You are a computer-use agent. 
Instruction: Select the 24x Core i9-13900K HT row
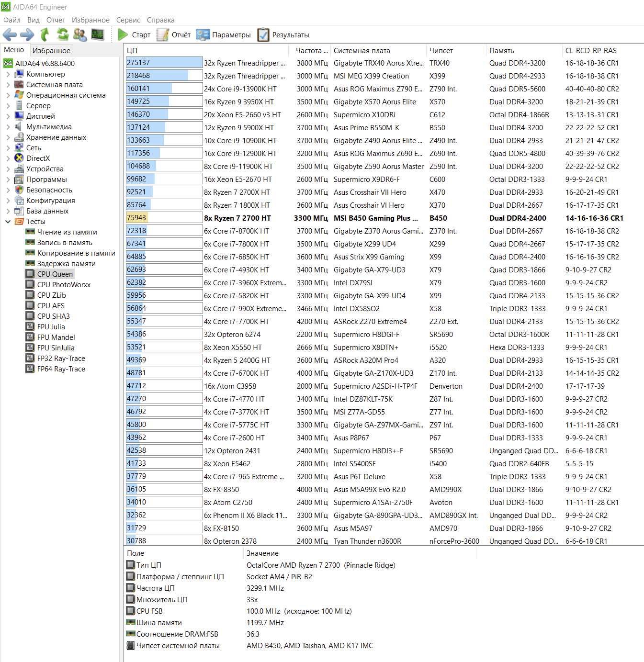383,89
